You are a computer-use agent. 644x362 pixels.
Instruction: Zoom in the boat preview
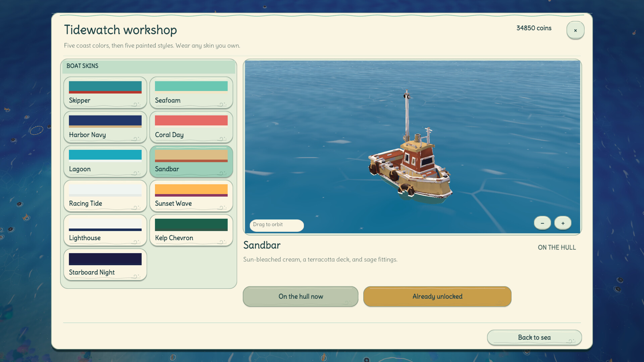563,223
